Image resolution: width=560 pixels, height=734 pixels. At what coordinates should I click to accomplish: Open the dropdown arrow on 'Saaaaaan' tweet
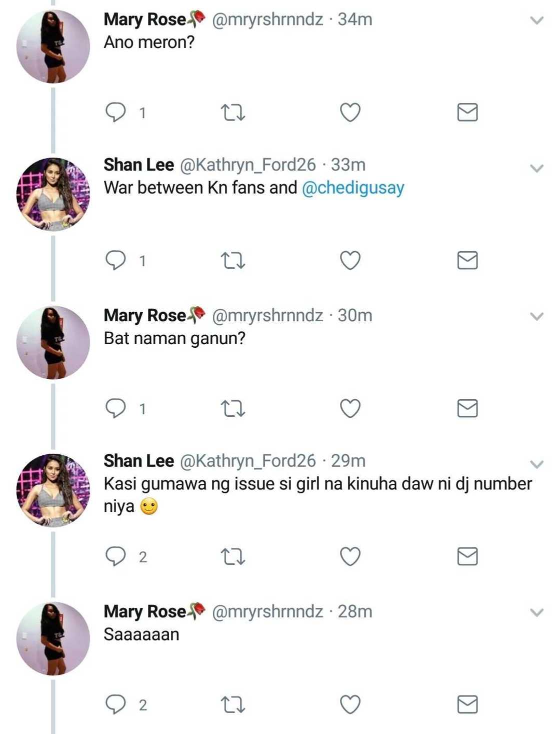536,612
